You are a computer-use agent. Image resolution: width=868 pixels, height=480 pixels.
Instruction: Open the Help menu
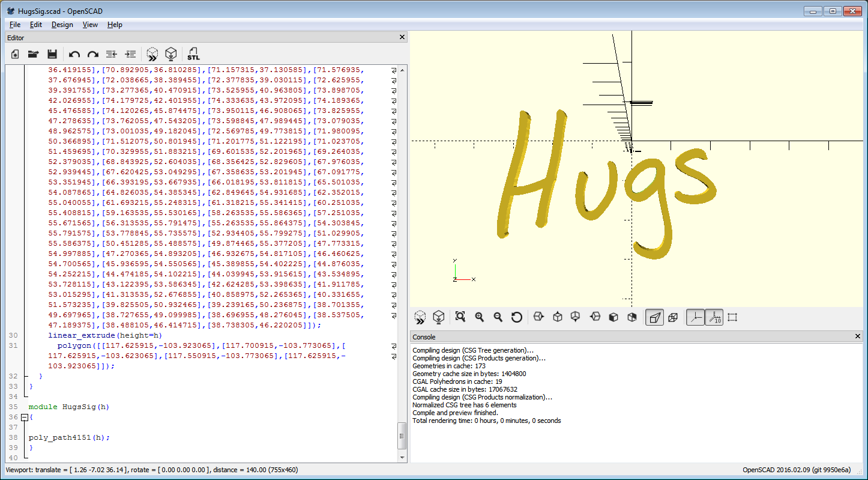(115, 25)
